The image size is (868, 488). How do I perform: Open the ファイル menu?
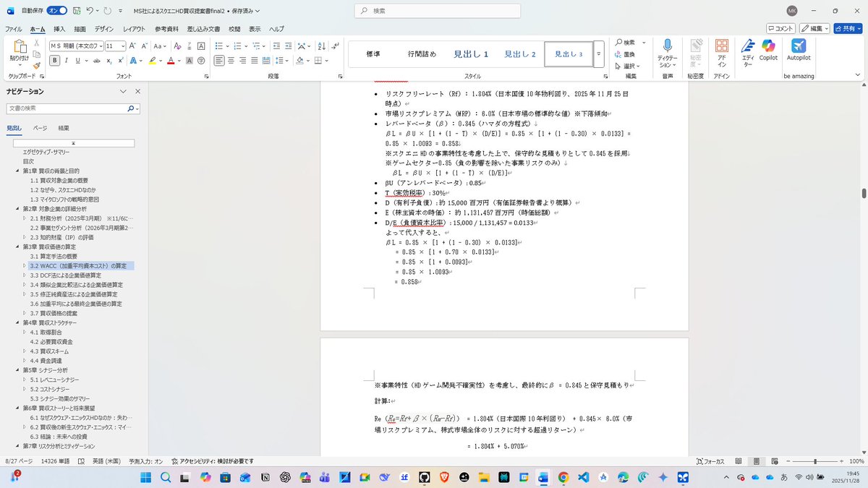click(x=13, y=29)
